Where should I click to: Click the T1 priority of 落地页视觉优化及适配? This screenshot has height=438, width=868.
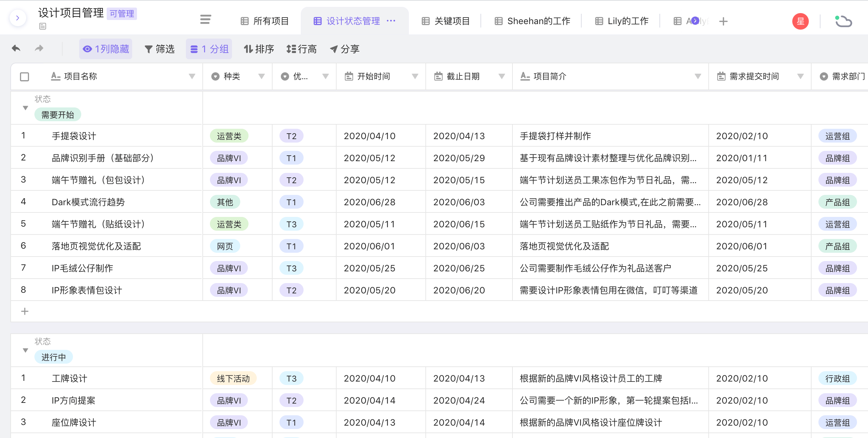pos(292,246)
